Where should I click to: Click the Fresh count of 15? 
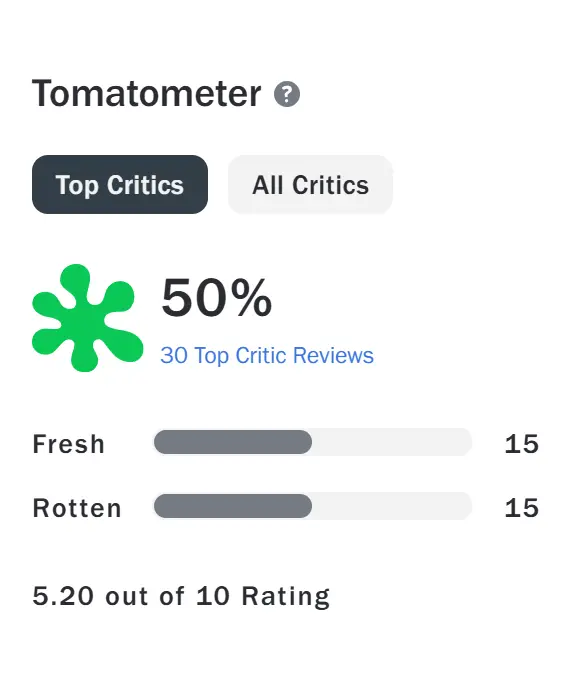(x=522, y=444)
